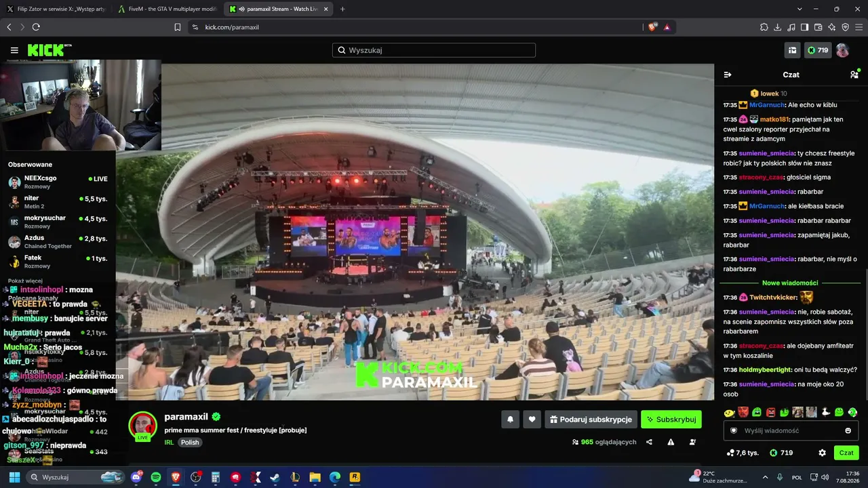Click the green Subskrybuj button

pos(671,420)
